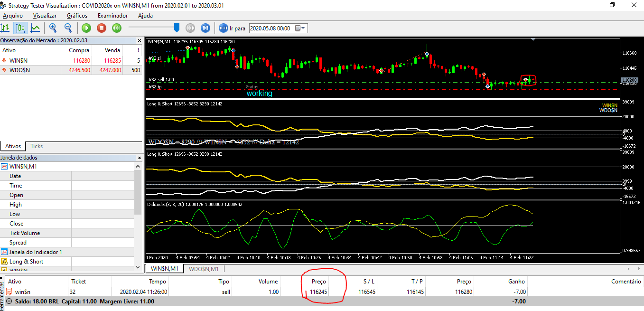644x311 pixels.
Task: Switch to the WDO$N,M1 chart tab
Action: pyautogui.click(x=204, y=269)
